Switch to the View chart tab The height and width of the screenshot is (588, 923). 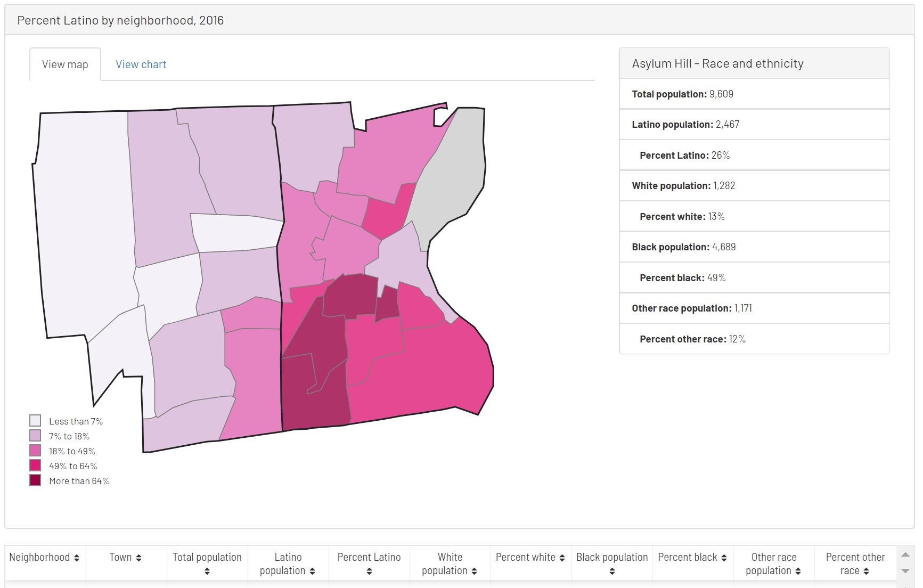[141, 64]
